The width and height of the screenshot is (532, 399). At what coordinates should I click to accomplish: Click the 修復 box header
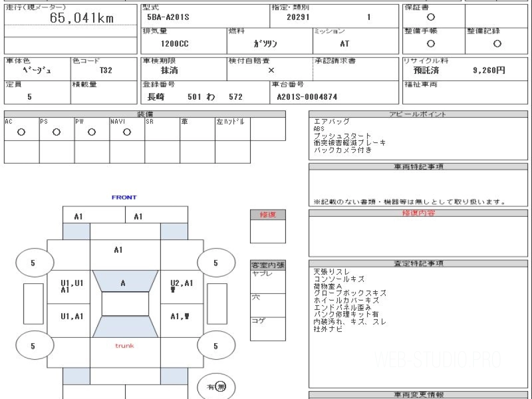pos(268,215)
